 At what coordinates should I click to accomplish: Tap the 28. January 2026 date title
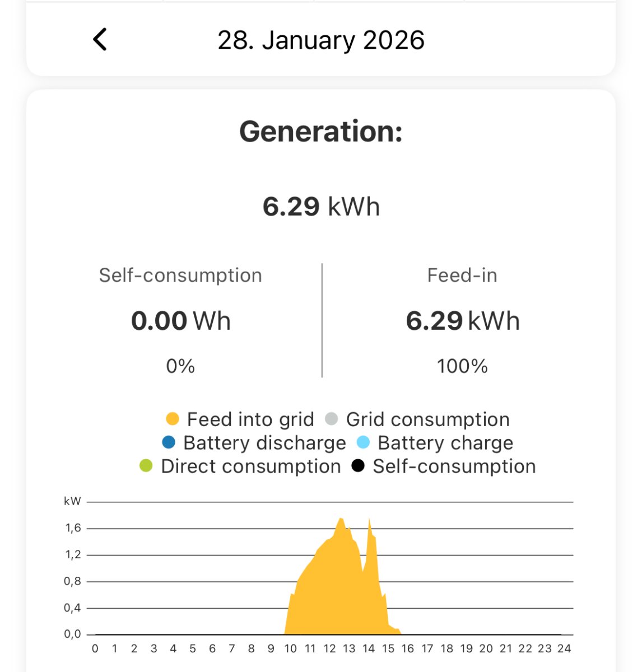click(x=321, y=40)
